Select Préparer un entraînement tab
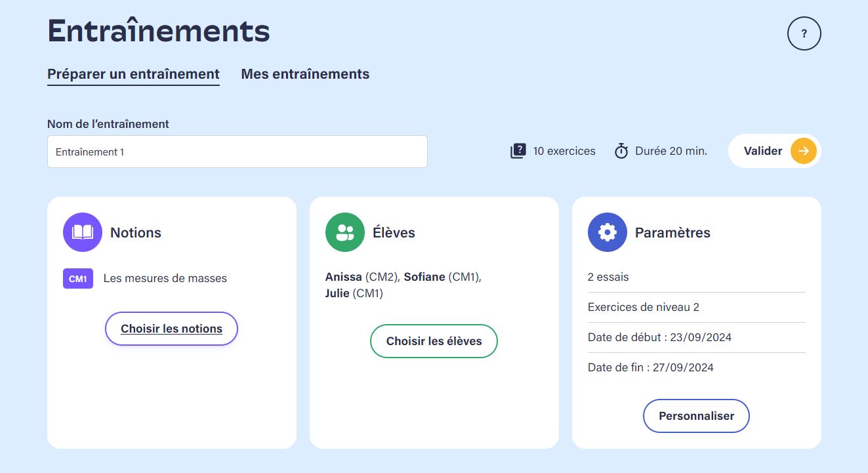 [x=133, y=74]
